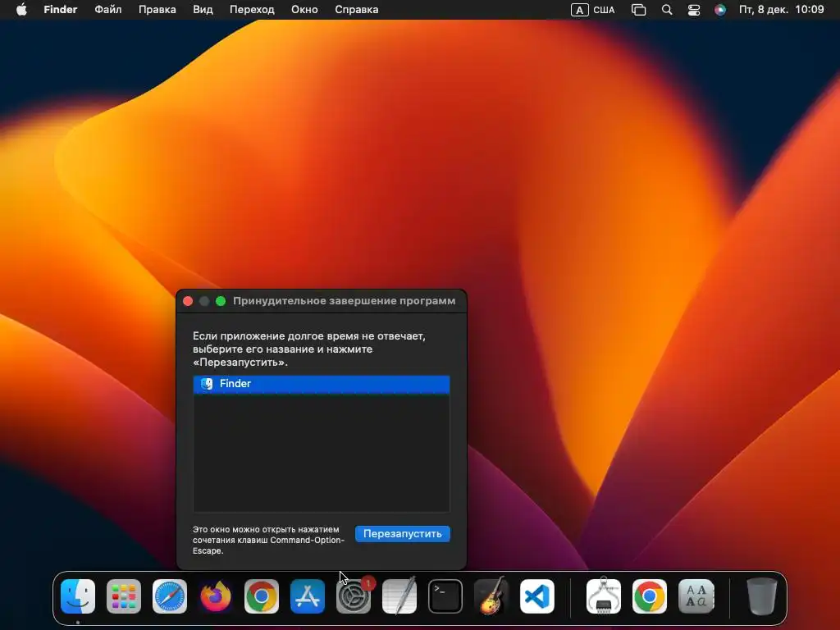Launch Safari from the Dock
This screenshot has width=840, height=630.
(170, 596)
